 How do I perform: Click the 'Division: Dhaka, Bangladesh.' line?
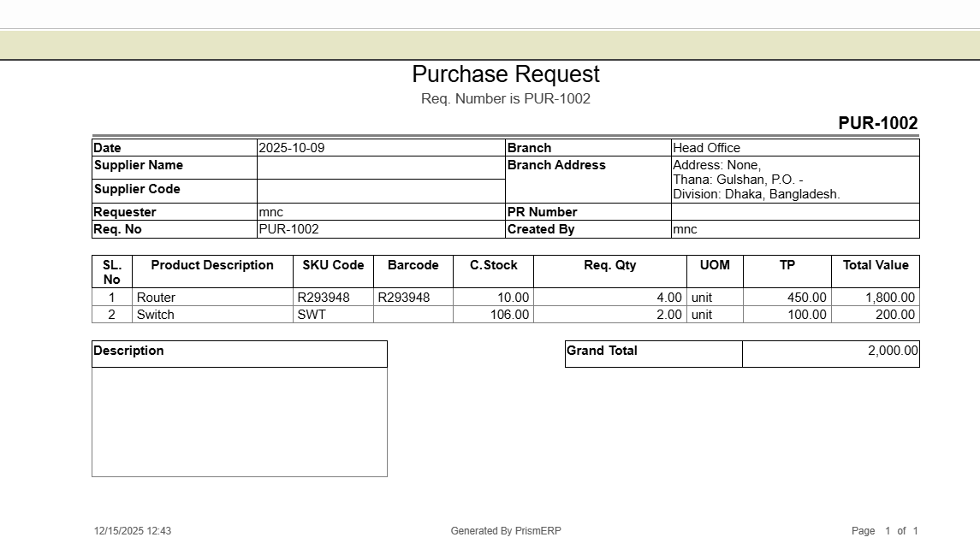pos(757,194)
